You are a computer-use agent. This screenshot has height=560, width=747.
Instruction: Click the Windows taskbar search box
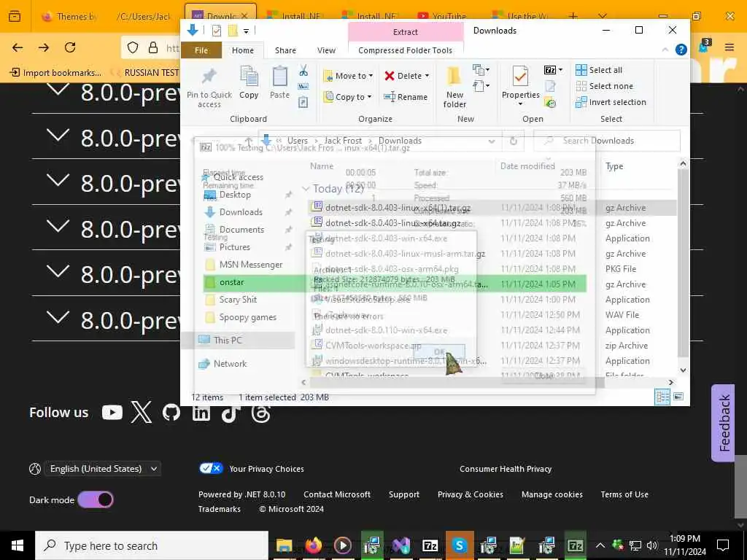tap(152, 545)
